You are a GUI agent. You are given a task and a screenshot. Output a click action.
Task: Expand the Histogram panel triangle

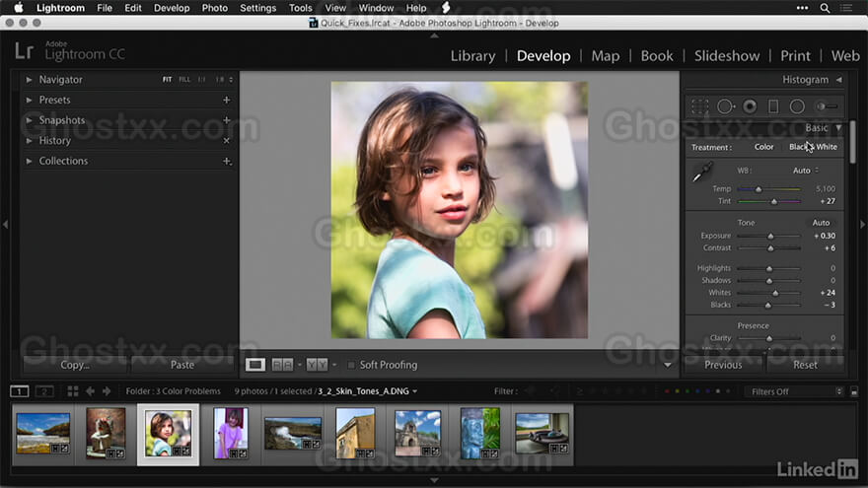tap(839, 80)
